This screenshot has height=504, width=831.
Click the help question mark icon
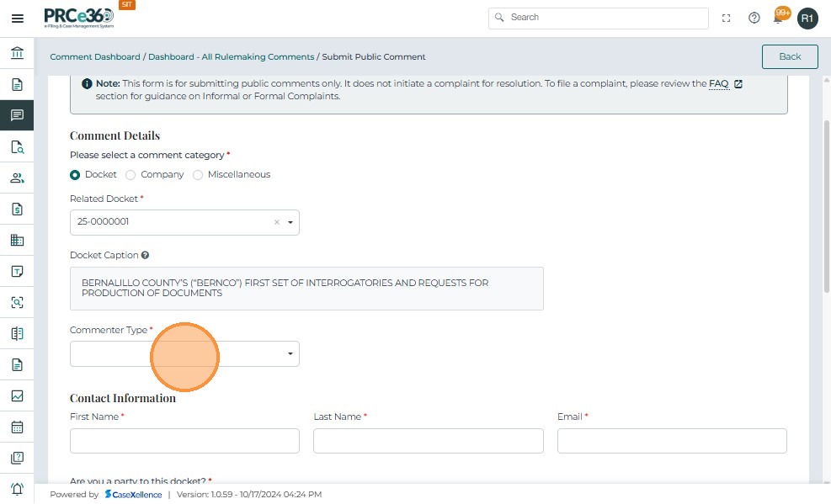[x=754, y=18]
